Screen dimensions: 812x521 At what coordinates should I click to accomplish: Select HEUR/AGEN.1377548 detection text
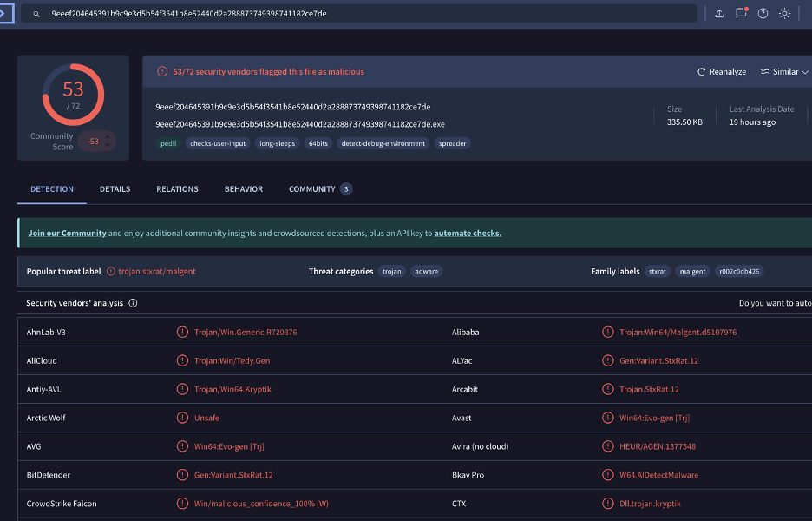658,446
